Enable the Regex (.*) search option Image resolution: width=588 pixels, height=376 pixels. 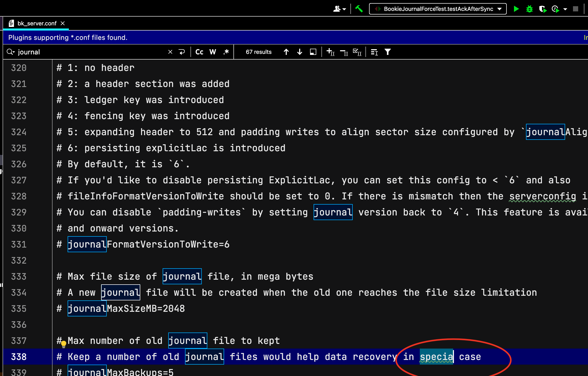click(x=226, y=52)
